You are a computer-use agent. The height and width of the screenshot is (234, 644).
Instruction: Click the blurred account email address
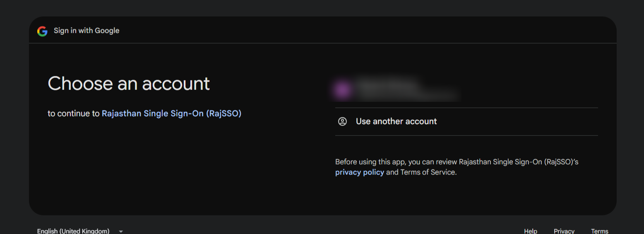(408, 94)
